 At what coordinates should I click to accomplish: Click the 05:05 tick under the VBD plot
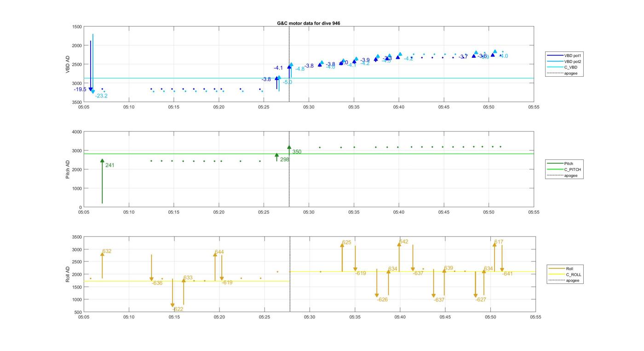pos(84,107)
